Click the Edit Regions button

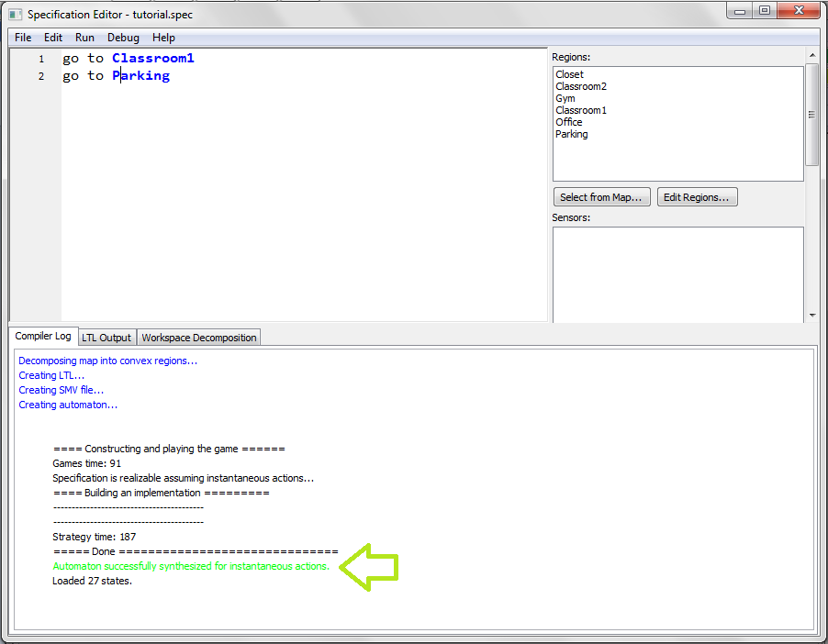pyautogui.click(x=697, y=197)
